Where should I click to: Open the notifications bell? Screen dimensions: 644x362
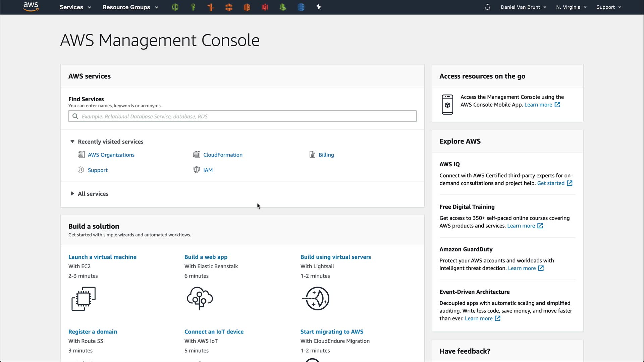(487, 7)
